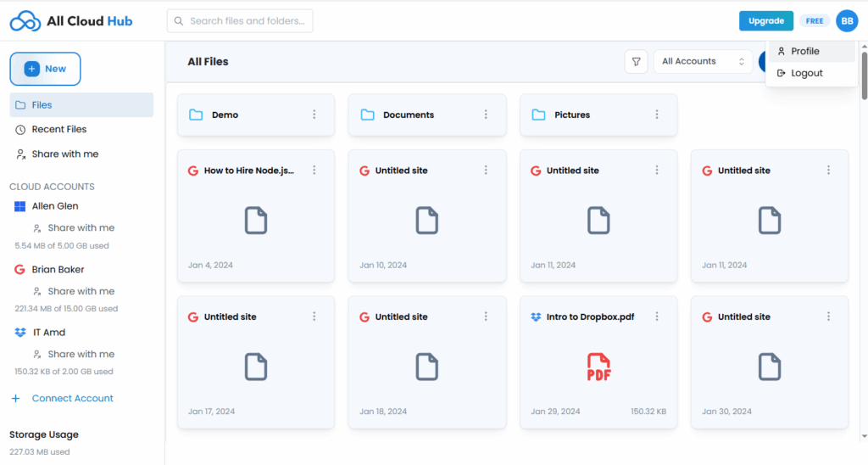Open three-dot menu for How to Hire Node.js file
Image resolution: width=868 pixels, height=465 pixels.
314,171
